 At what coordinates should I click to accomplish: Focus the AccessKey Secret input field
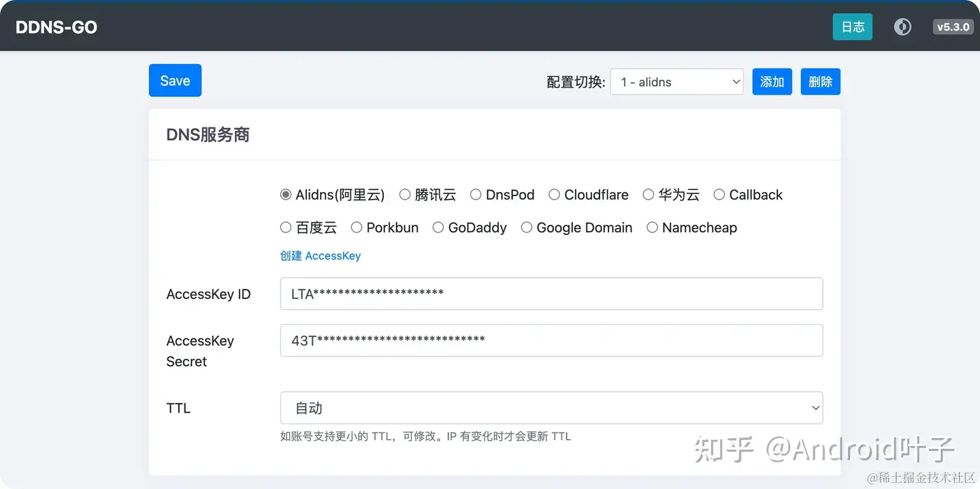coord(551,341)
